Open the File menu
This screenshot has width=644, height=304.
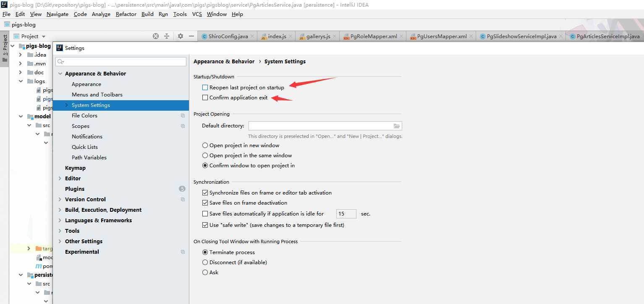click(x=6, y=14)
